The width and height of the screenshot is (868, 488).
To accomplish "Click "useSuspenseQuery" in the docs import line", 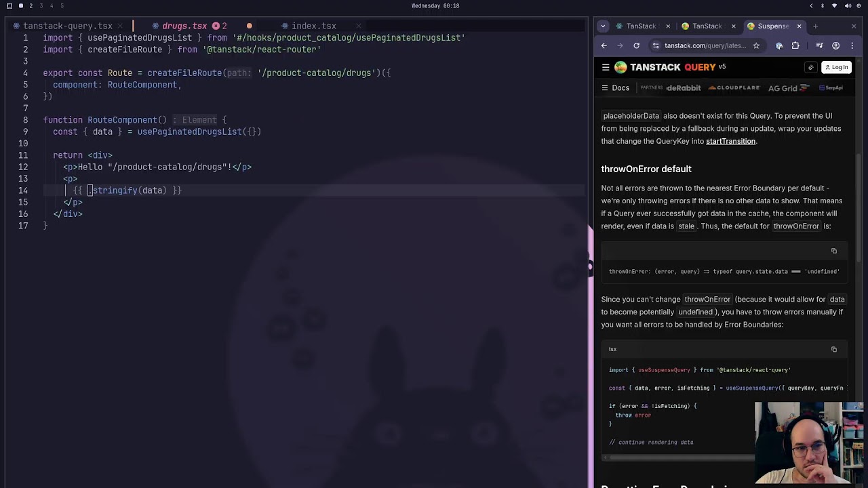I will pos(664,370).
